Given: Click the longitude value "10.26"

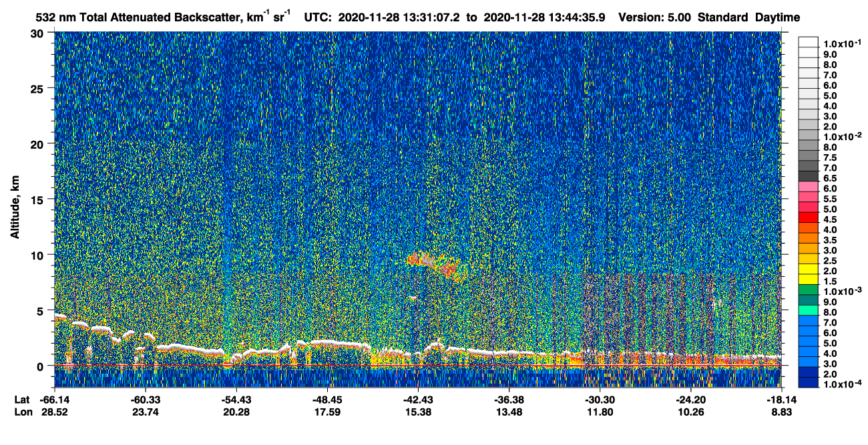Looking at the screenshot, I should click(690, 412).
